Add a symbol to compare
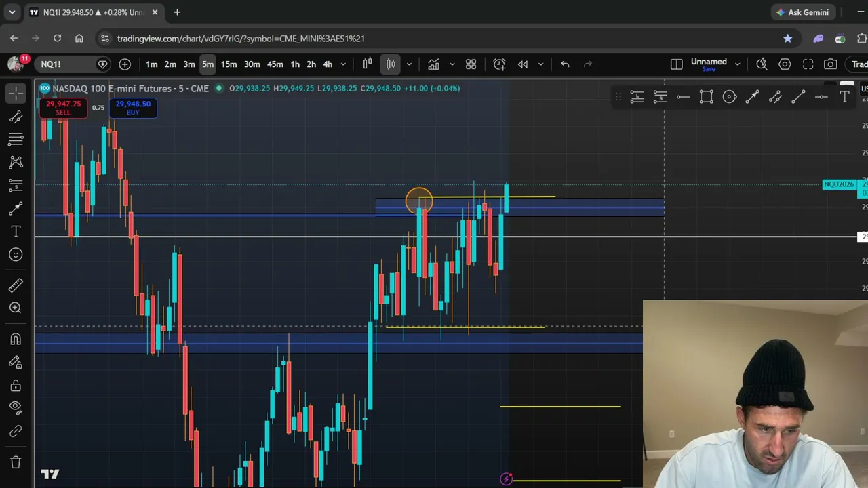 (125, 64)
